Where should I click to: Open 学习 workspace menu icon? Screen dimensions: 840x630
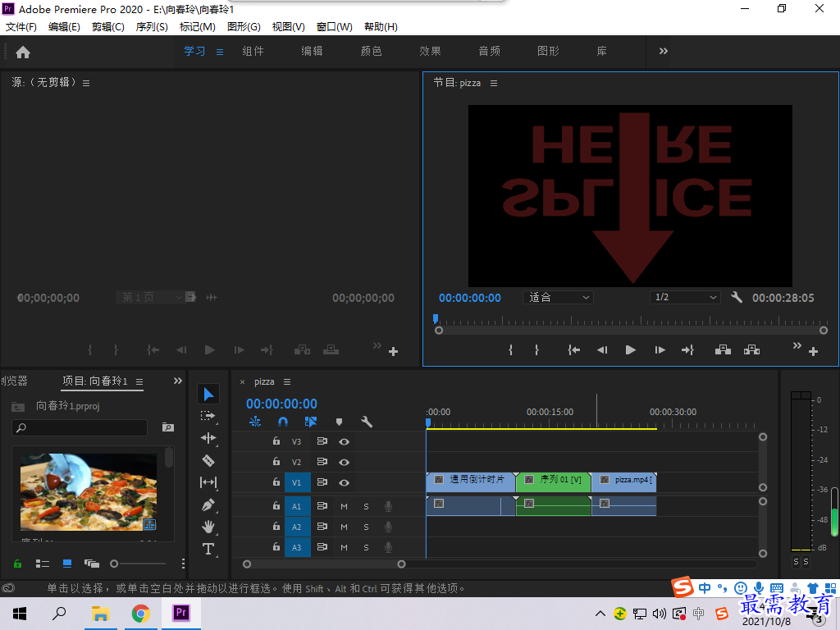pyautogui.click(x=220, y=52)
